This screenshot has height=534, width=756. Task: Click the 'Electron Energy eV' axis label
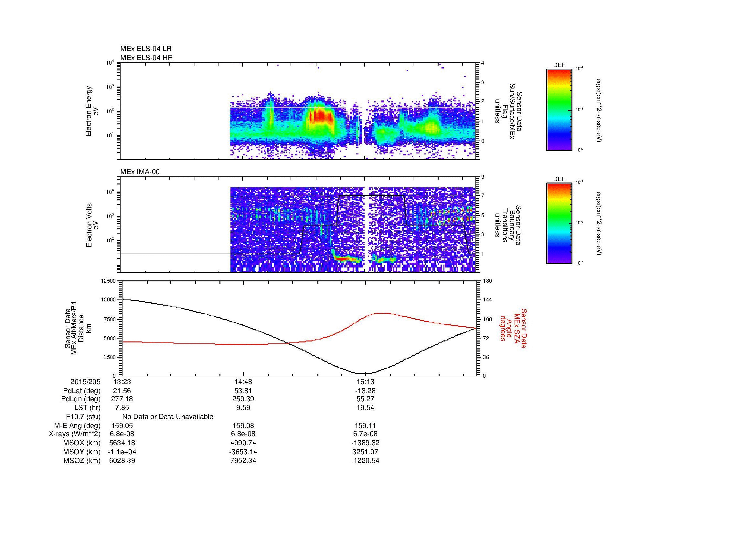click(92, 111)
